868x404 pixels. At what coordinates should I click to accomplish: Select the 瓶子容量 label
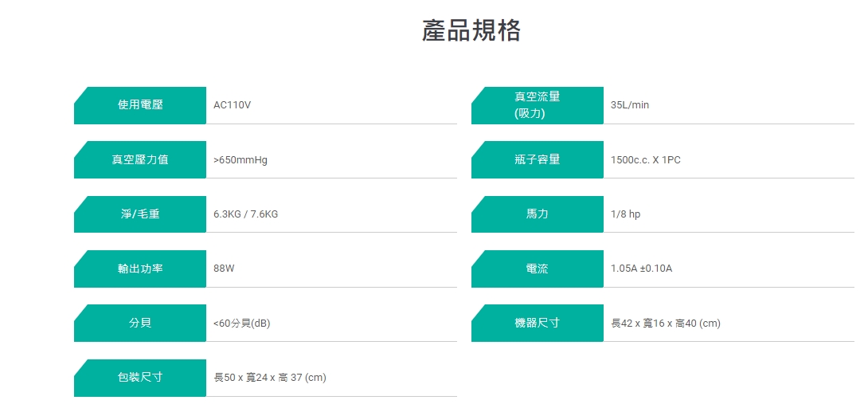point(538,159)
